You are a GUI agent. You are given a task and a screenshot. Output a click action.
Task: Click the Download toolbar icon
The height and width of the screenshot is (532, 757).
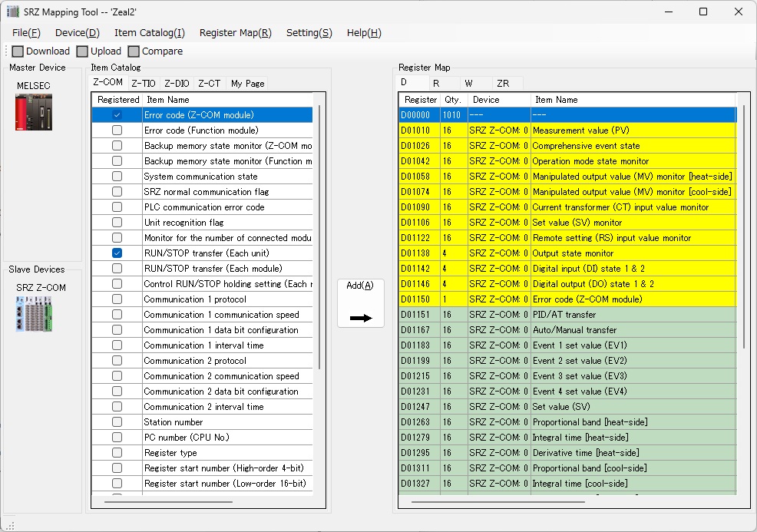pyautogui.click(x=18, y=51)
